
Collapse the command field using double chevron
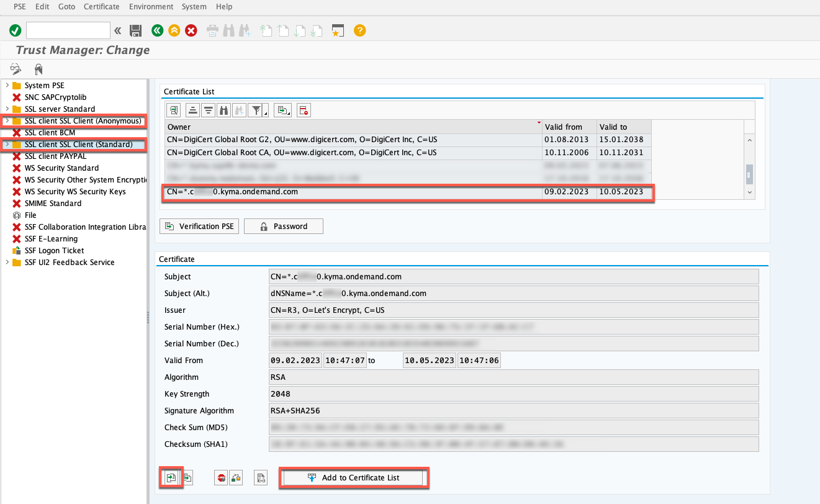click(118, 30)
